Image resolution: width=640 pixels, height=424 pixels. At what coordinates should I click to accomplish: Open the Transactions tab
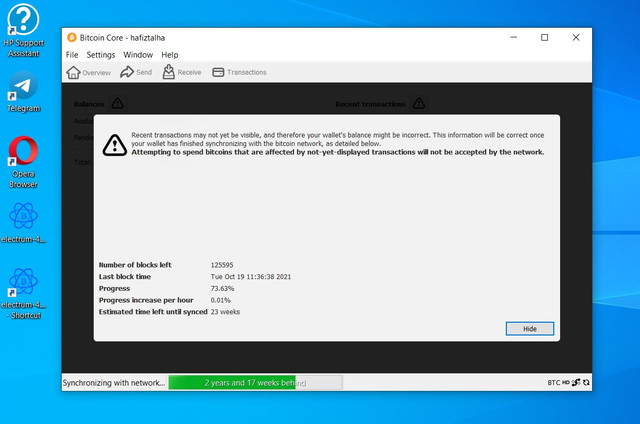point(239,72)
